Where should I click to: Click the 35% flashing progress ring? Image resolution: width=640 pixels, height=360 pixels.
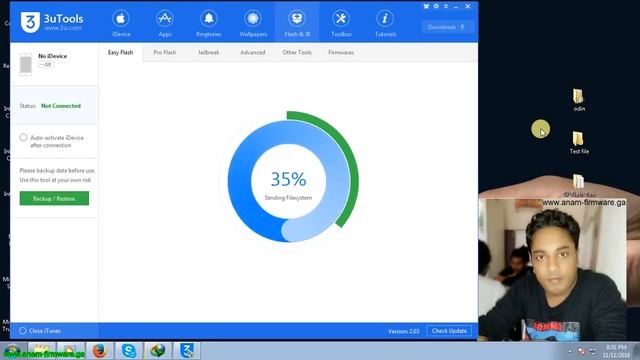289,180
